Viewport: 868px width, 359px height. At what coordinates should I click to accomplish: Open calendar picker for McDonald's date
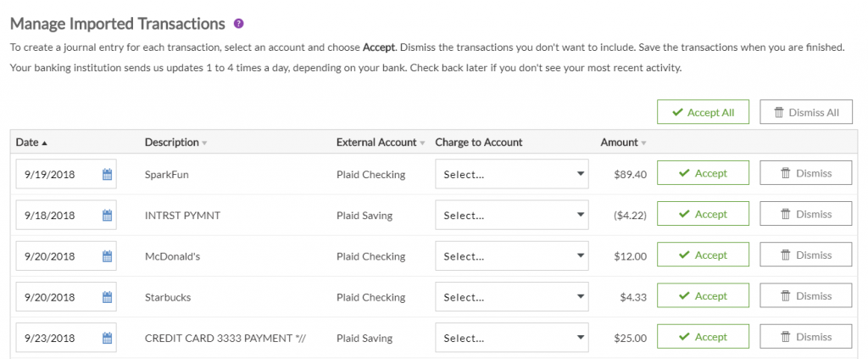108,256
